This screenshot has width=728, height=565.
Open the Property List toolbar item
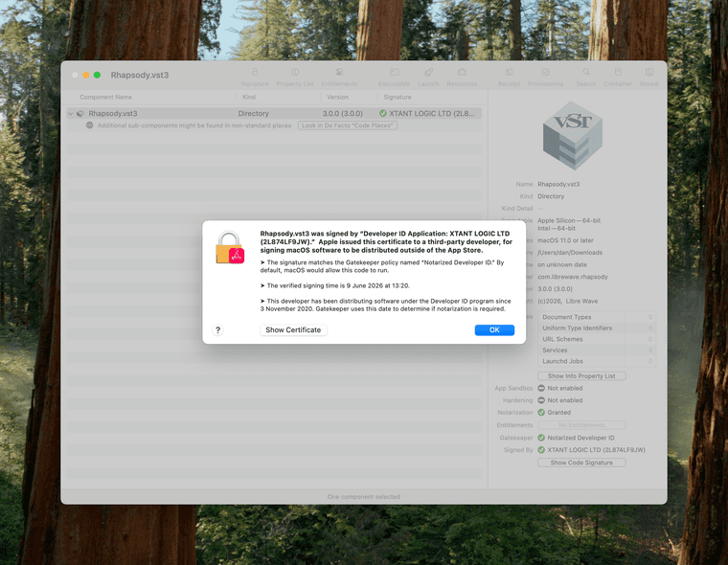point(295,77)
